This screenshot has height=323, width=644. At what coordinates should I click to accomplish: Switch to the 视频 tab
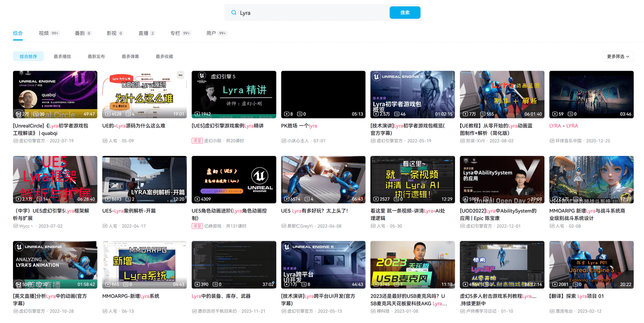44,33
